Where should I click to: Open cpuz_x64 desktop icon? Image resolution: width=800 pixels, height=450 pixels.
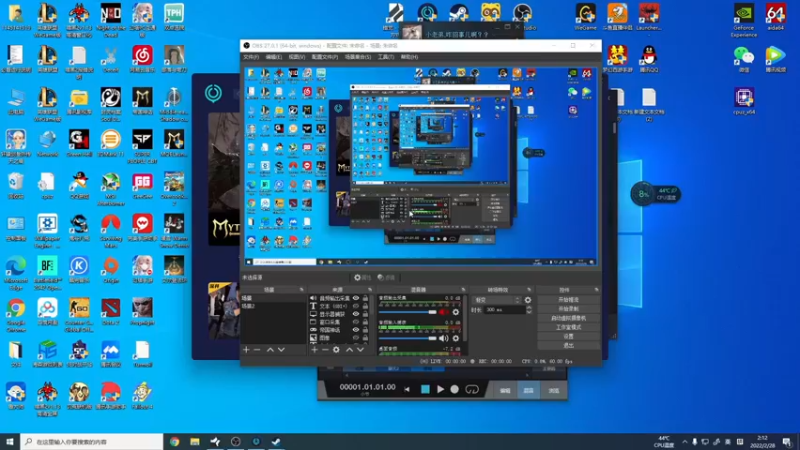[x=744, y=101]
